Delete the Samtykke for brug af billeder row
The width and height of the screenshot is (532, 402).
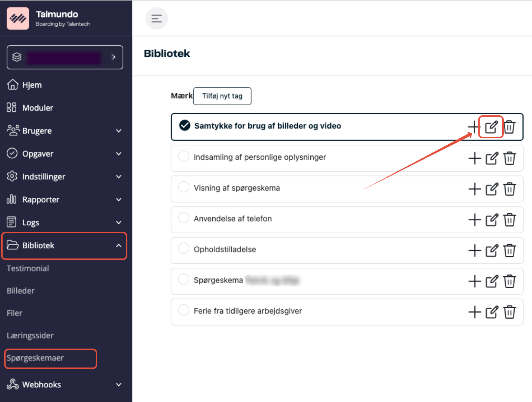point(509,127)
